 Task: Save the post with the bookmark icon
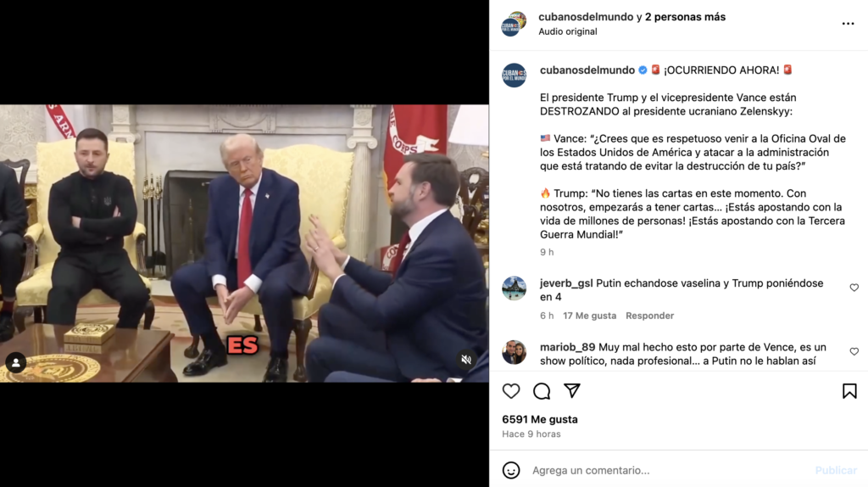pyautogui.click(x=849, y=391)
